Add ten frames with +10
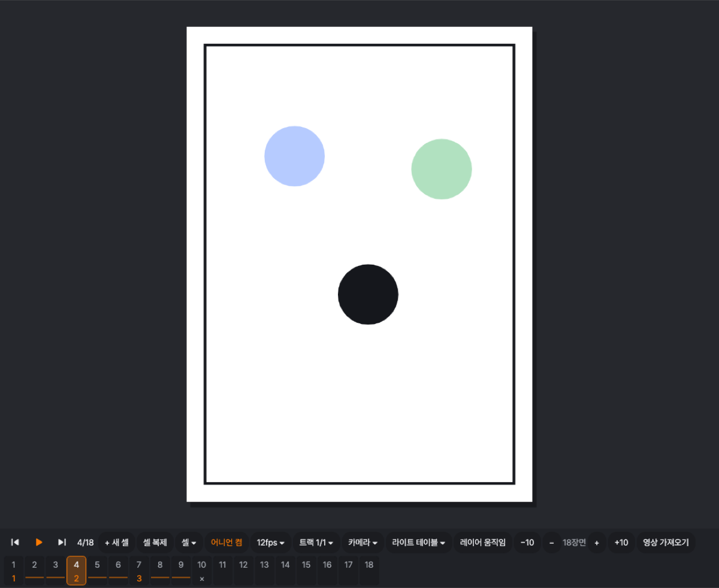Screen dimensions: 719x588 621,542
